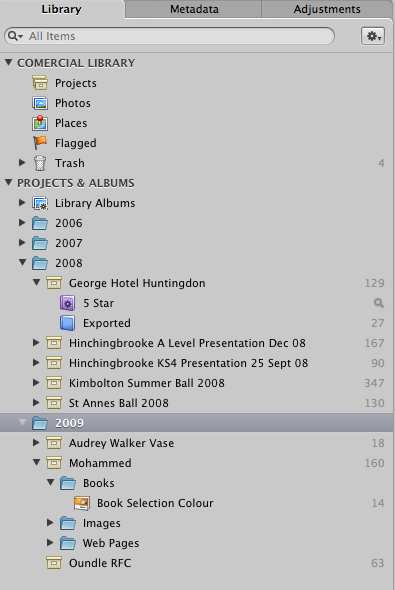
Task: Click the Images folder icon
Action: tap(68, 523)
